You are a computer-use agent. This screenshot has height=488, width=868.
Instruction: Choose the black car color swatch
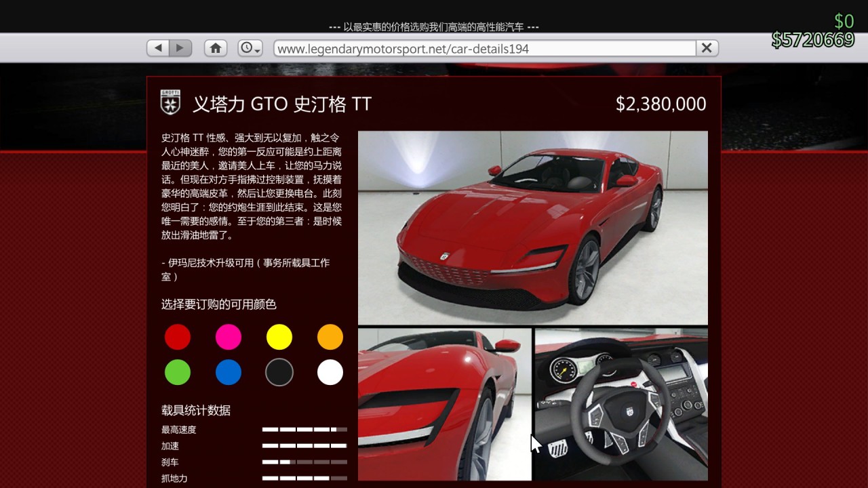279,372
